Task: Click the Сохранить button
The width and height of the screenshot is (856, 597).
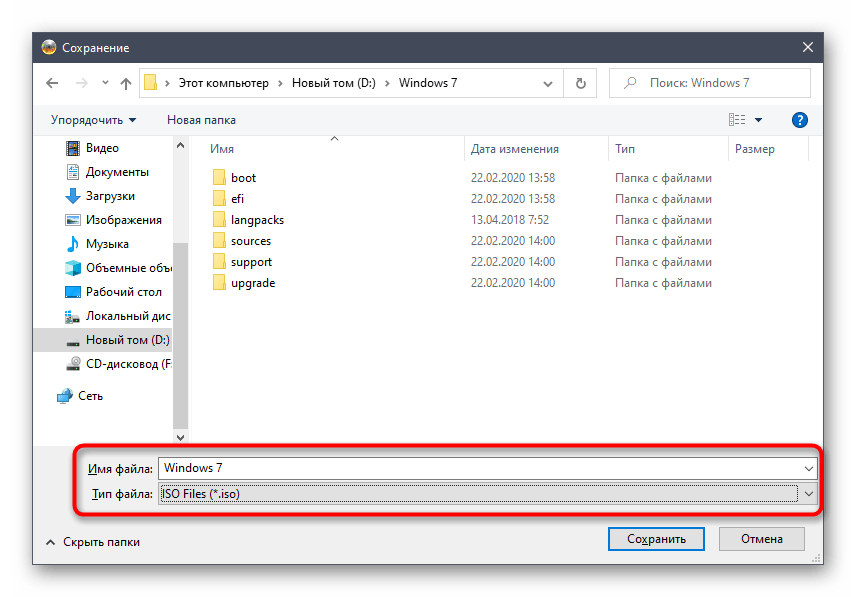Action: [656, 539]
